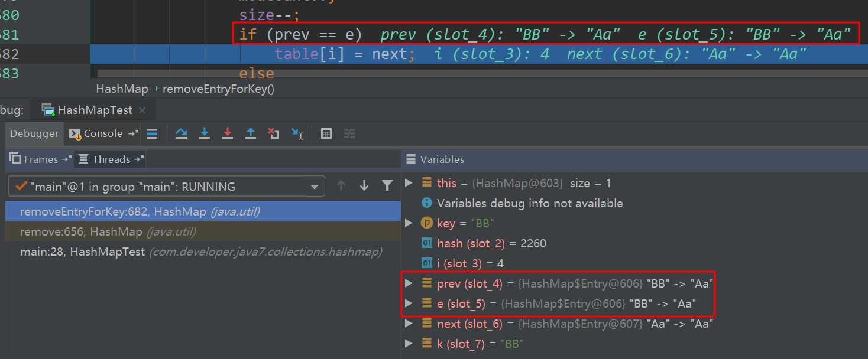Expand the next (slot_6) entry node
868x359 pixels.
pos(409,324)
